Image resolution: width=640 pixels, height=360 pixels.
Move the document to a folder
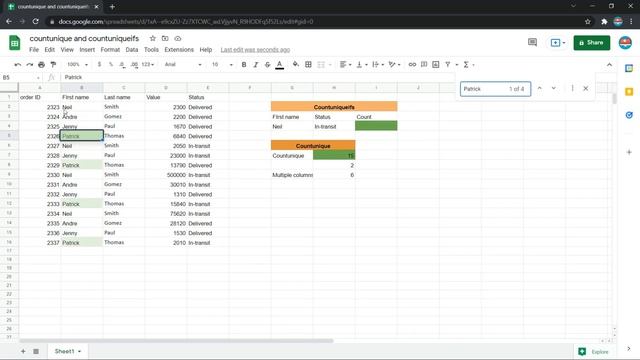pos(165,38)
